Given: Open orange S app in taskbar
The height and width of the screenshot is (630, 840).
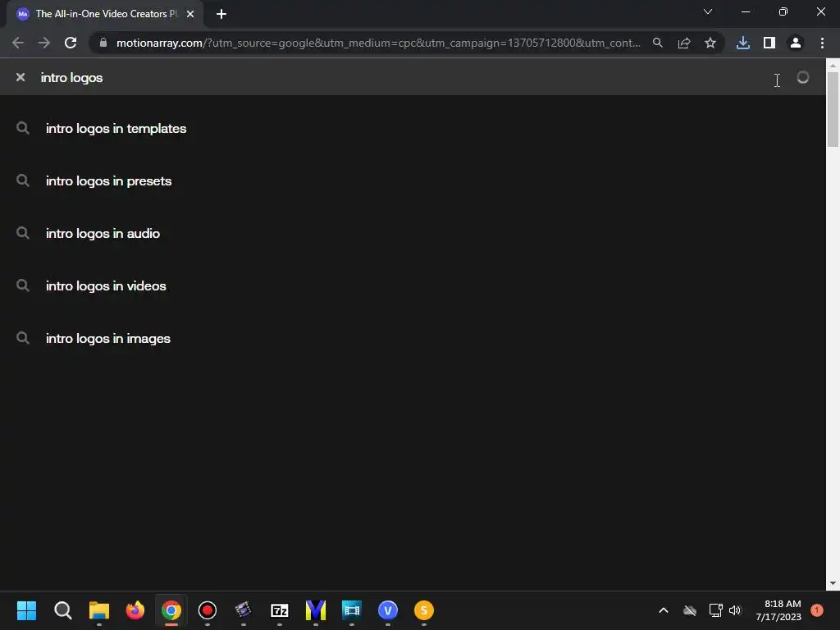Looking at the screenshot, I should click(424, 610).
